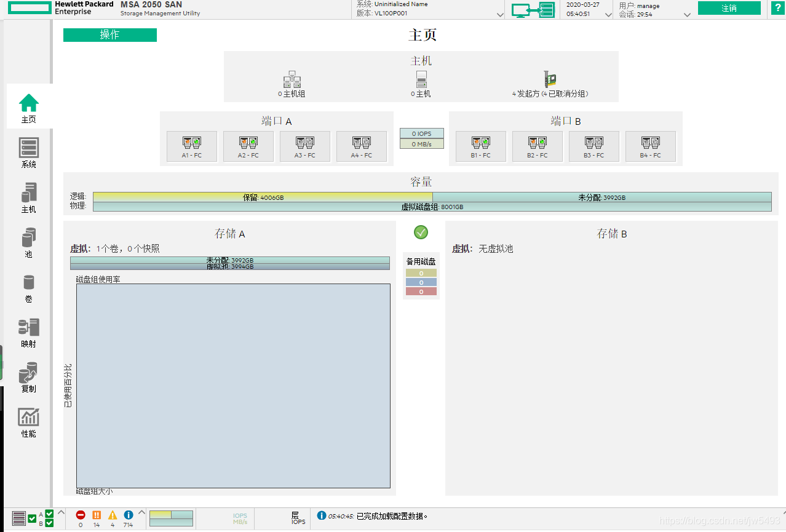Screen dimensions: 786x532
Task: Select port B1 - FC
Action: click(x=481, y=146)
